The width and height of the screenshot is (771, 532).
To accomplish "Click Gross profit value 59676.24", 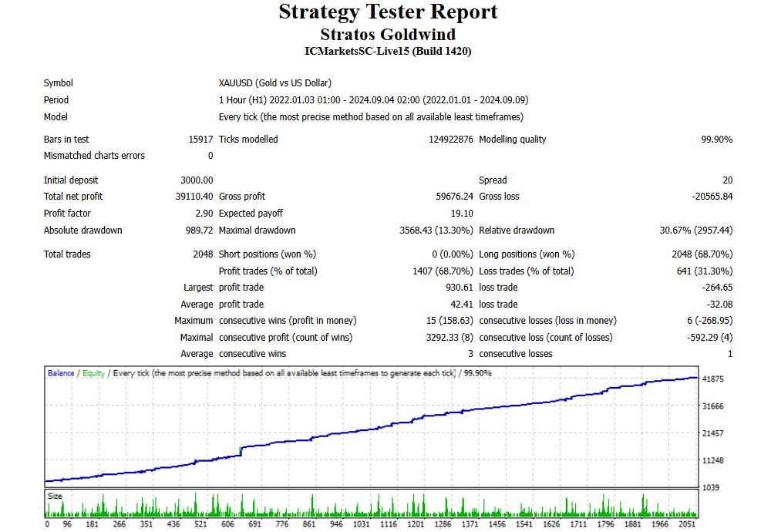I will (454, 196).
